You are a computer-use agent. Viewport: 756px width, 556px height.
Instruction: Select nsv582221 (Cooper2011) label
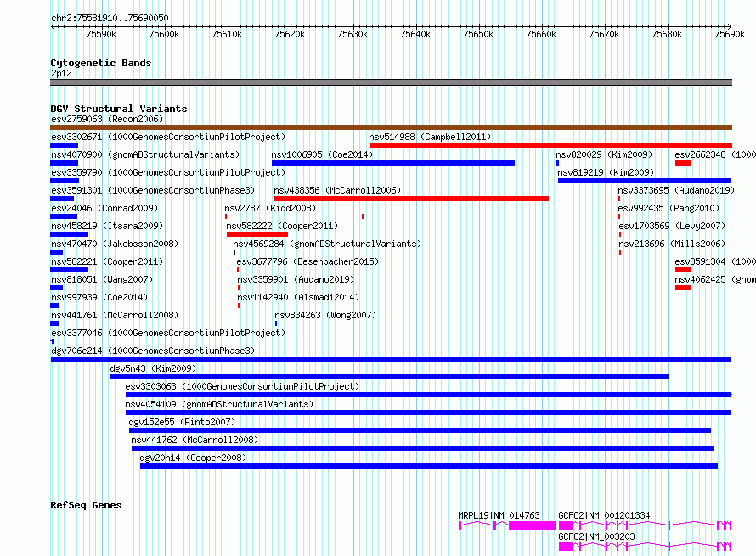coord(107,261)
